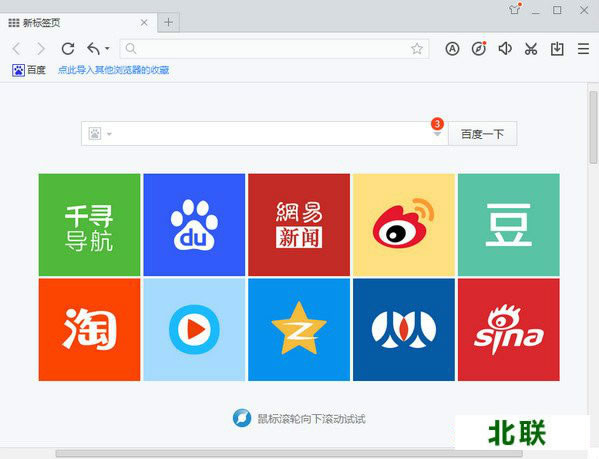Open a new tab with plus button

(x=168, y=23)
